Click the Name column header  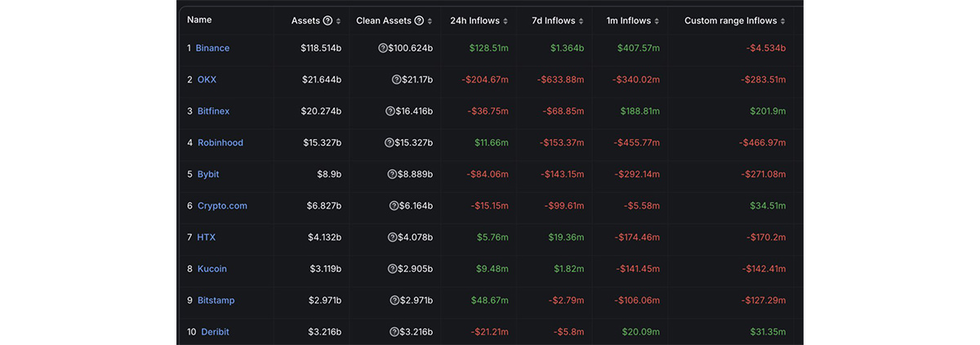click(x=199, y=20)
